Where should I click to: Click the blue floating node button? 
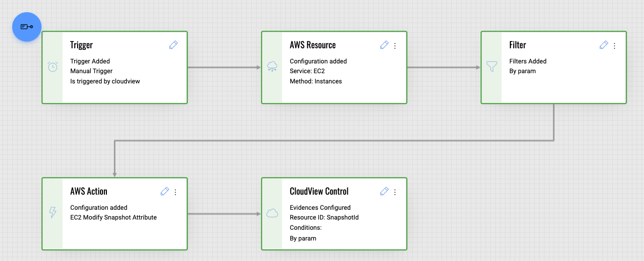click(x=27, y=27)
